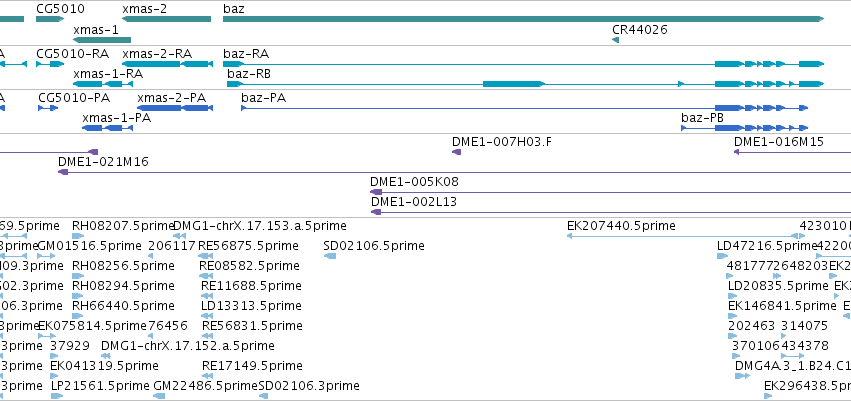Select the DME1-005K08 clone label

coord(414,182)
